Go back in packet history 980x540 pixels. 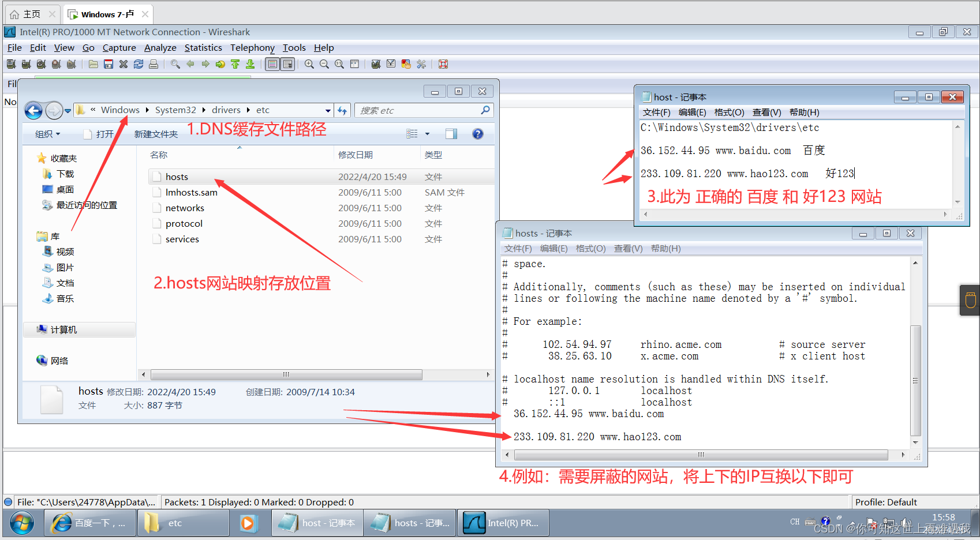click(x=190, y=64)
